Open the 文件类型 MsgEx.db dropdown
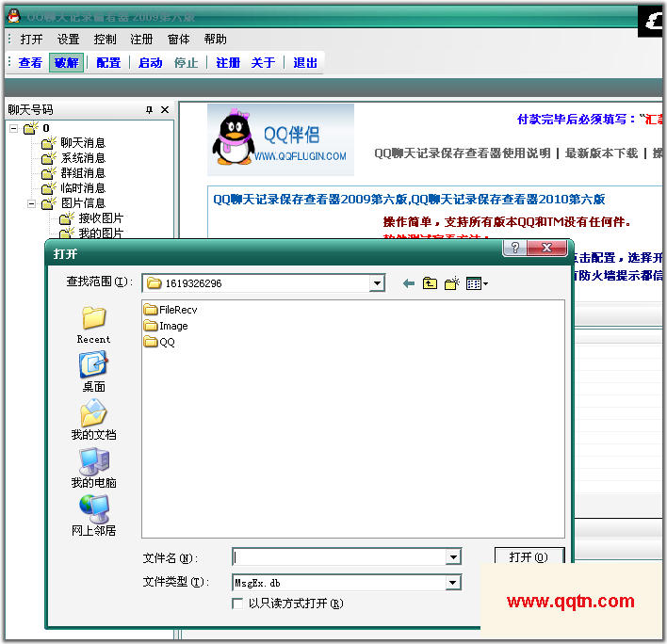The height and width of the screenshot is (644, 667). pyautogui.click(x=453, y=583)
